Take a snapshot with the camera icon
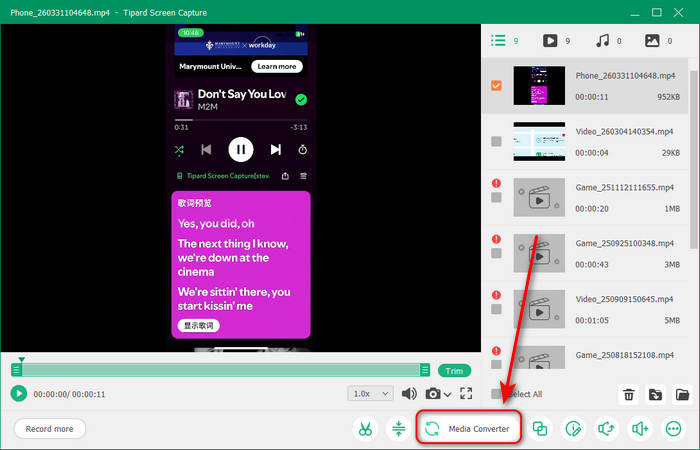Image resolution: width=700 pixels, height=450 pixels. tap(433, 394)
